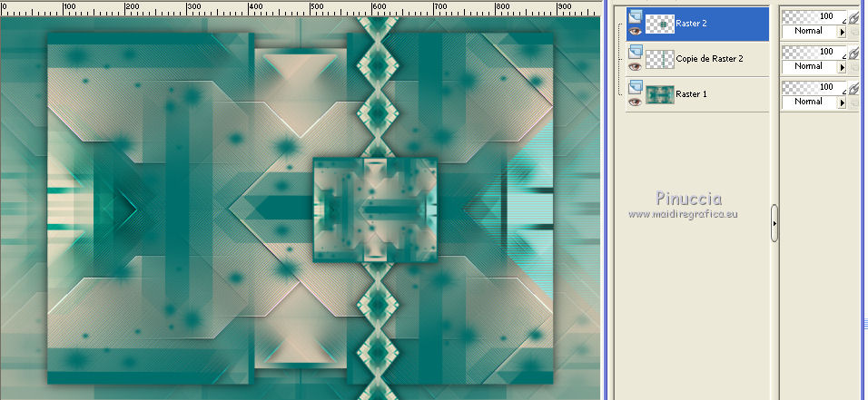Hide the Raster 1 layer eye icon

click(635, 102)
